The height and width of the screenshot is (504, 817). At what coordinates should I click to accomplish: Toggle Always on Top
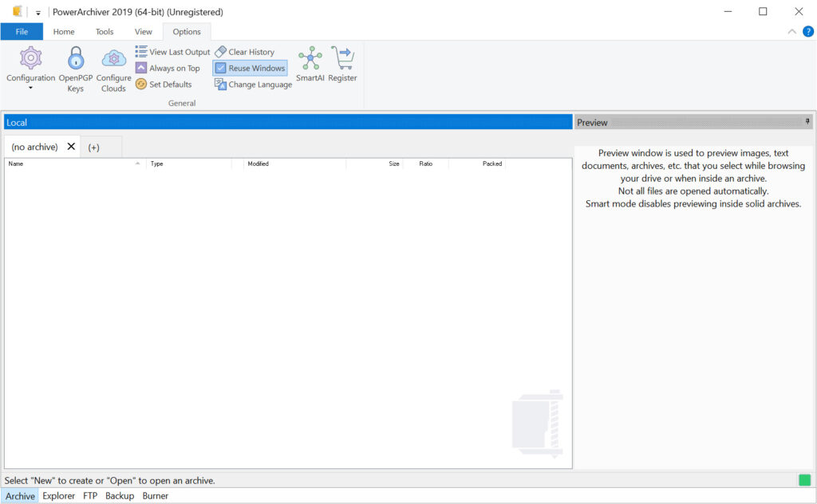(x=168, y=69)
